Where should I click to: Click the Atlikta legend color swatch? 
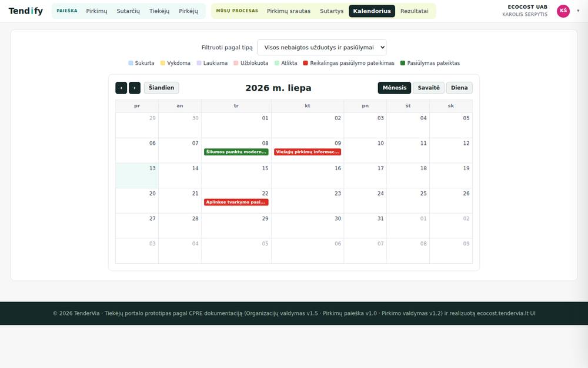277,63
